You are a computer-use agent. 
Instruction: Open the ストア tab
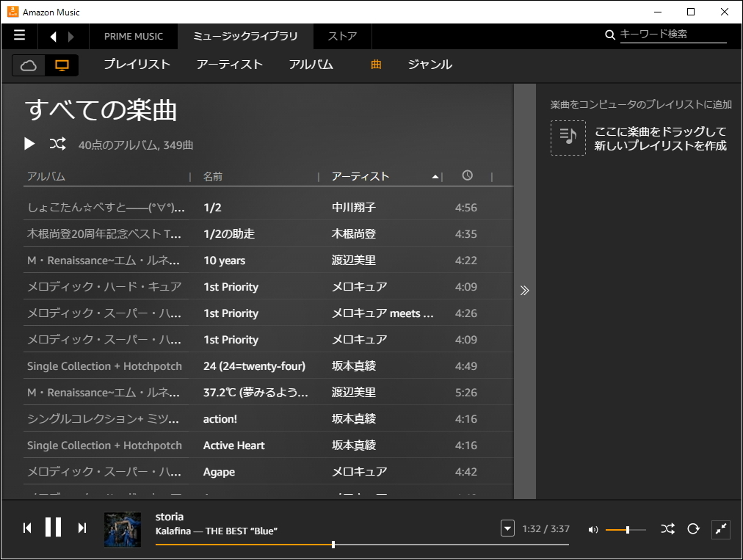click(342, 37)
